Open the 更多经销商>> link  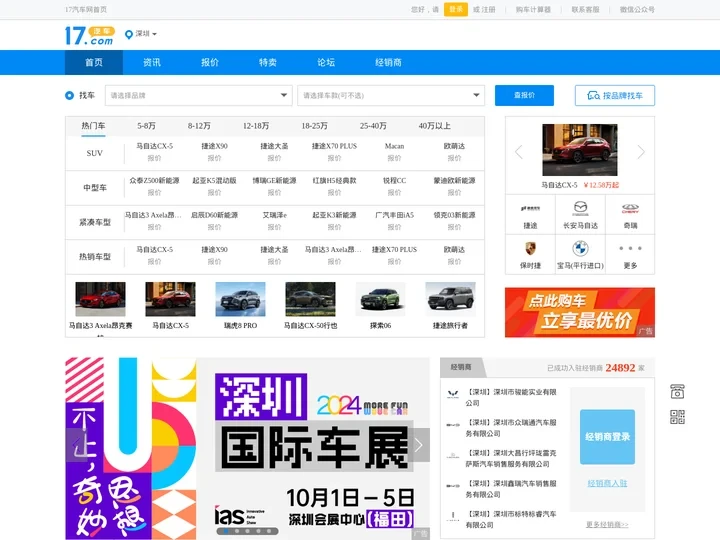coord(607,524)
